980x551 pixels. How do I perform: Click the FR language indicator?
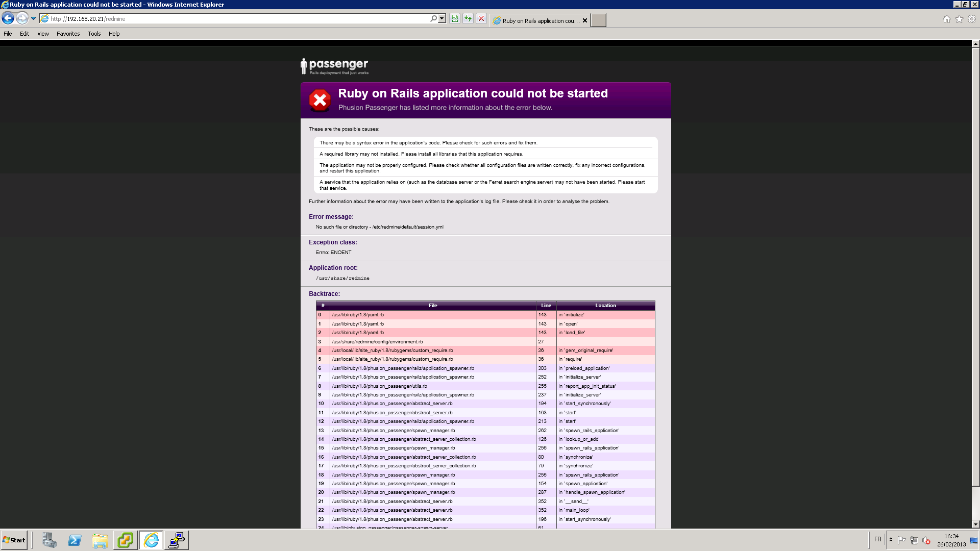click(878, 539)
